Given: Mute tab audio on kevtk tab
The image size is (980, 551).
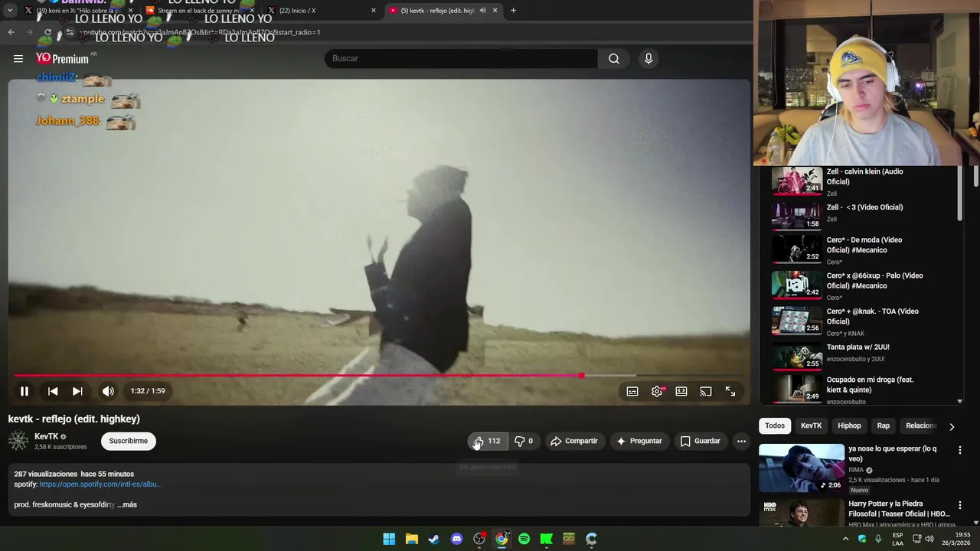Looking at the screenshot, I should [482, 11].
